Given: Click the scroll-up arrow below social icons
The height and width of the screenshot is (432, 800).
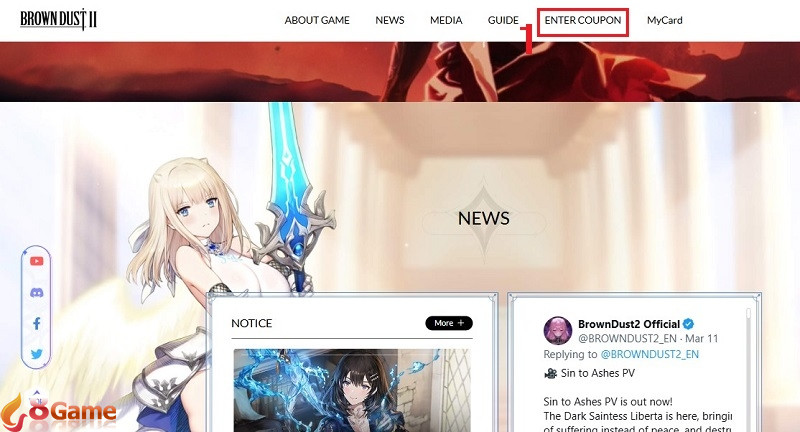Looking at the screenshot, I should (37, 392).
